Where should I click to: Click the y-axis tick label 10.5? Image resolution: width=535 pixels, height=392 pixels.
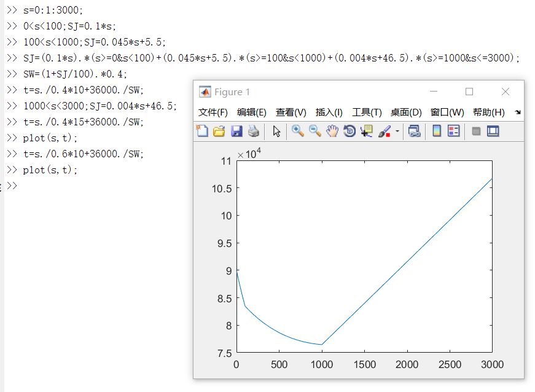tap(222, 189)
